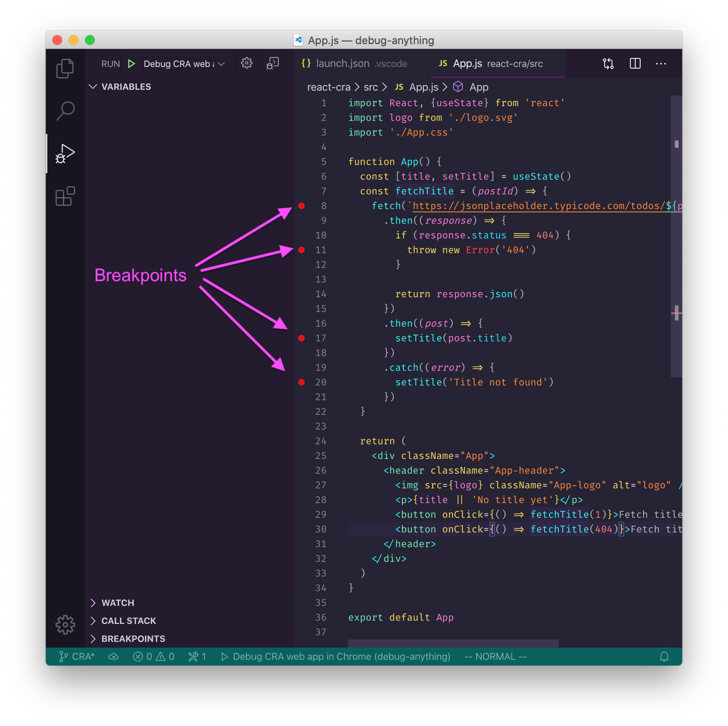
Task: Start debugging with the green play button
Action: click(131, 64)
